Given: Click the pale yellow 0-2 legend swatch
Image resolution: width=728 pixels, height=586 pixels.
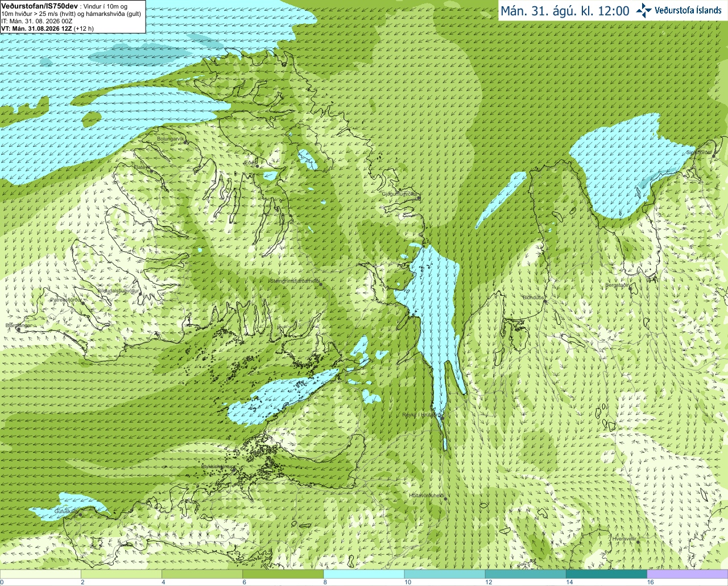Looking at the screenshot, I should tap(40, 574).
